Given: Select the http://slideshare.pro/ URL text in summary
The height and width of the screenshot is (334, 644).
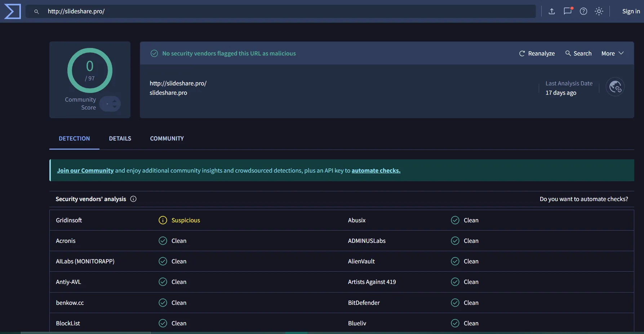Looking at the screenshot, I should coord(178,83).
